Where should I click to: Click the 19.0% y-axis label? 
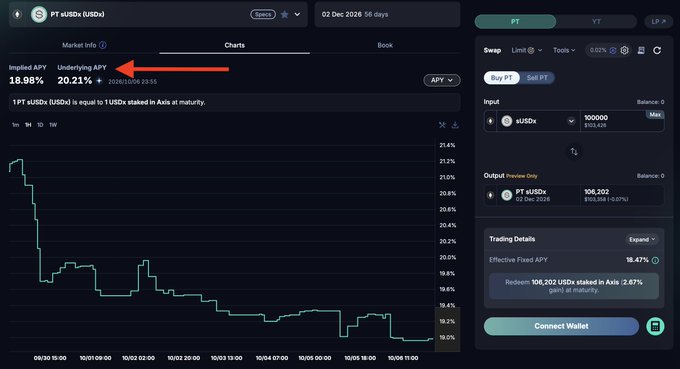tap(447, 338)
